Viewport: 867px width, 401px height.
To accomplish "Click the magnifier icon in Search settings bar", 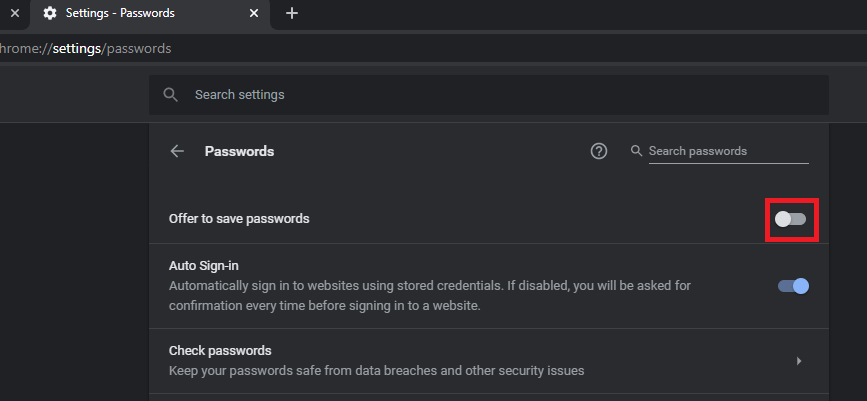I will point(171,94).
